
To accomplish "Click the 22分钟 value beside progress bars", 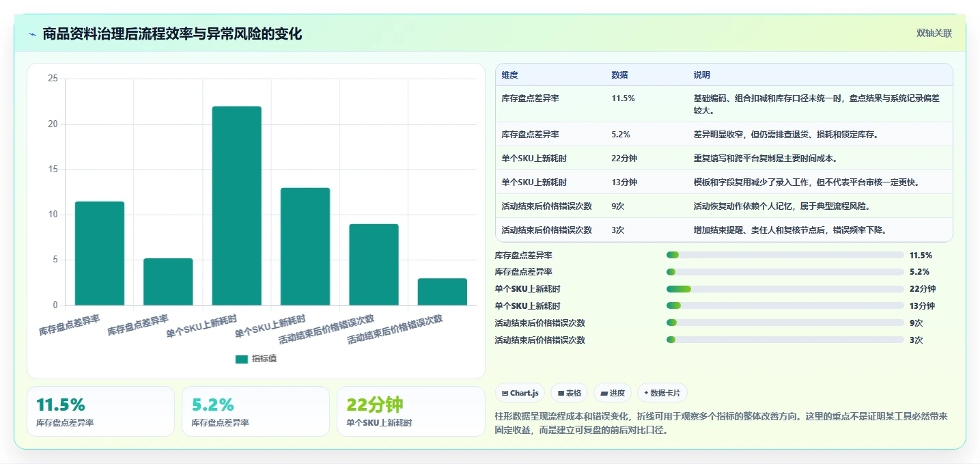I will pos(923,289).
